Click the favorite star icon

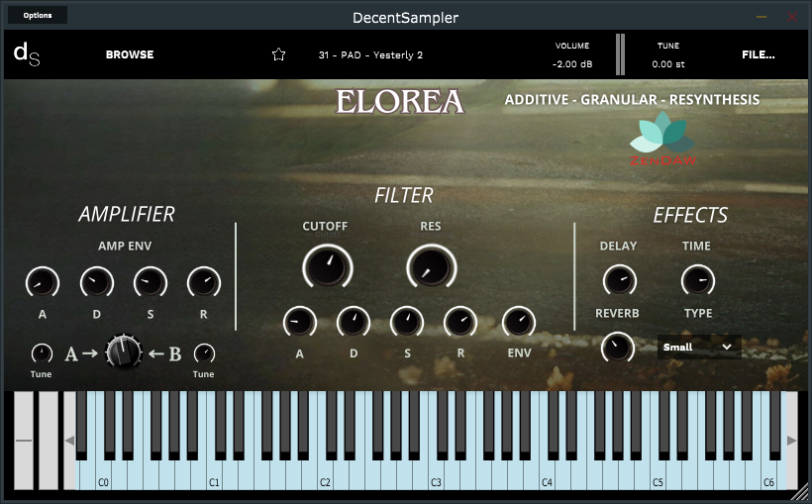click(x=278, y=54)
